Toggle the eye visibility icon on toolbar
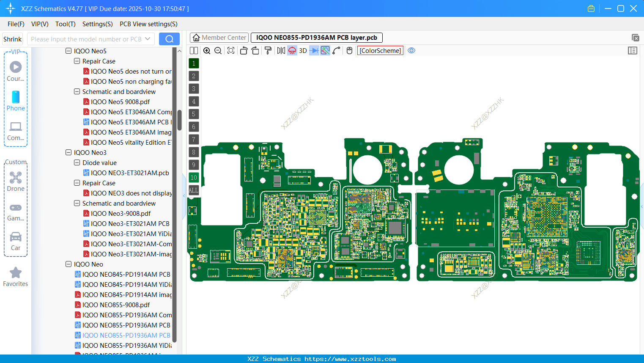Screen dimensions: 644x363 [x=411, y=50]
